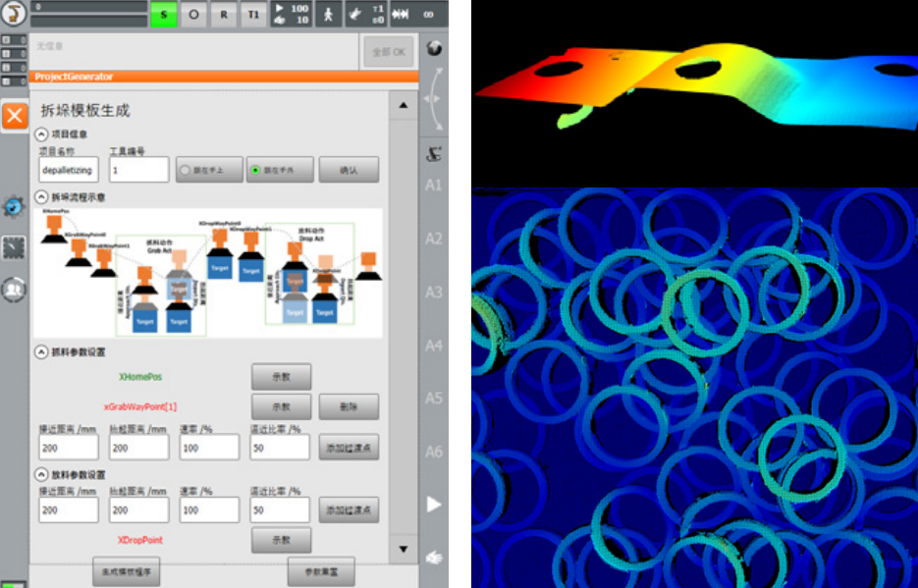Image resolution: width=918 pixels, height=588 pixels.
Task: Click the A5 axis jog label
Action: point(434,399)
